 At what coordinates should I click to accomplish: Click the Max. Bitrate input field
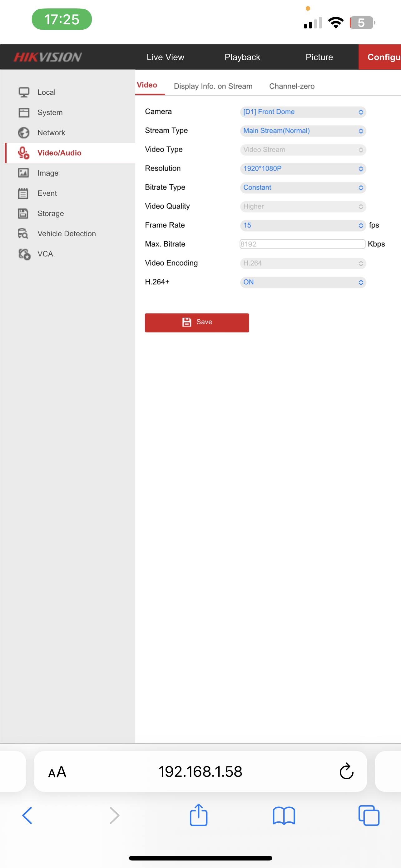click(x=302, y=244)
